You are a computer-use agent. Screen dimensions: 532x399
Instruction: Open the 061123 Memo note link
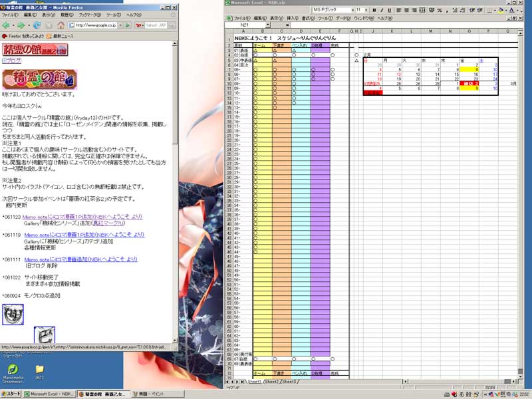(82, 217)
